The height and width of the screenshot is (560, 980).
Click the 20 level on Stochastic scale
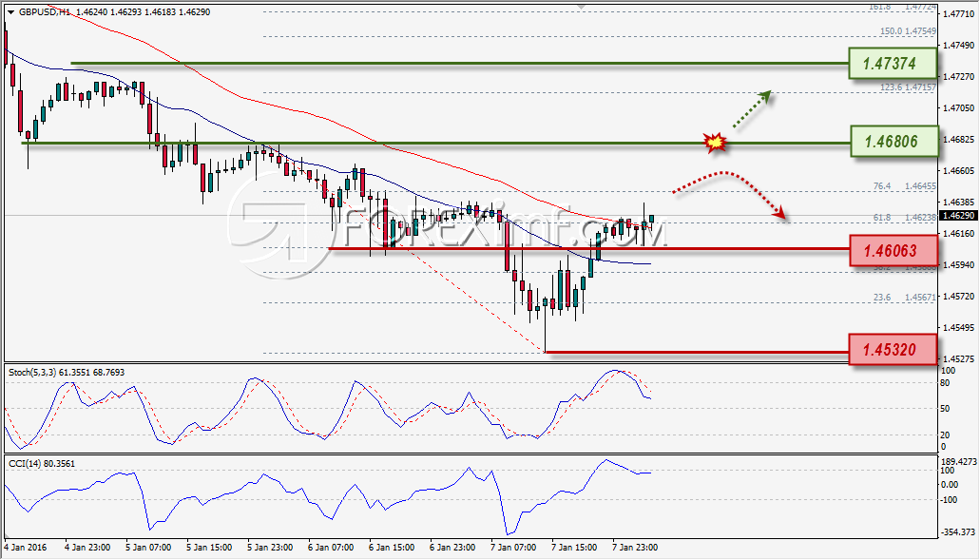tap(945, 435)
